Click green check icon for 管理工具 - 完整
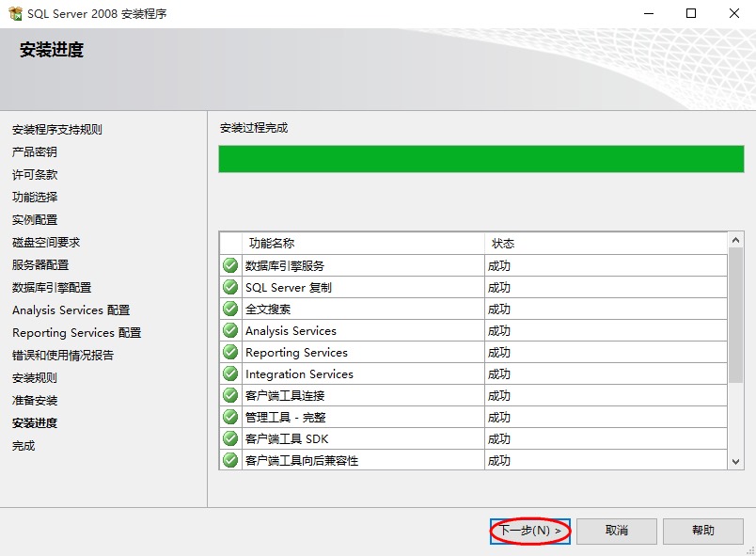This screenshot has height=556, width=756. click(x=230, y=417)
